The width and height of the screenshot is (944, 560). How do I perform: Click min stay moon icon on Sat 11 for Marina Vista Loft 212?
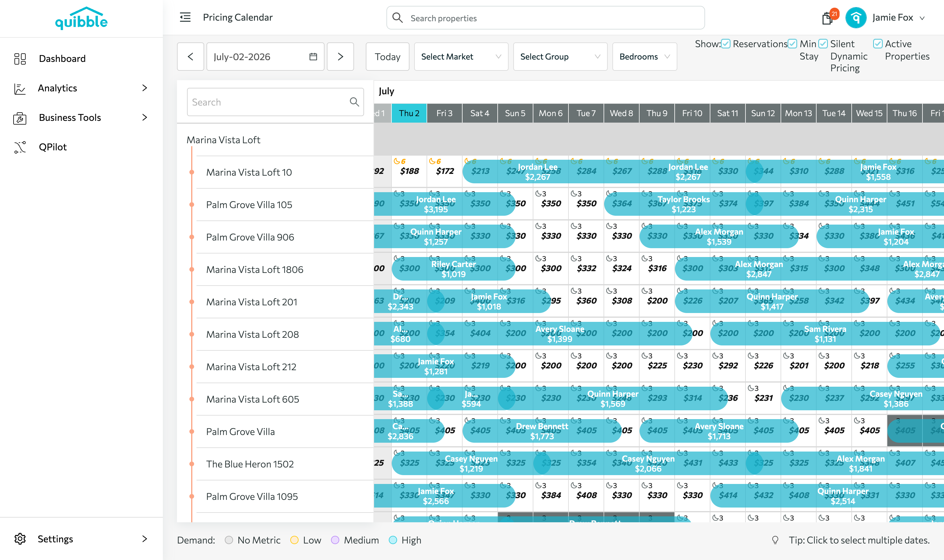click(716, 356)
